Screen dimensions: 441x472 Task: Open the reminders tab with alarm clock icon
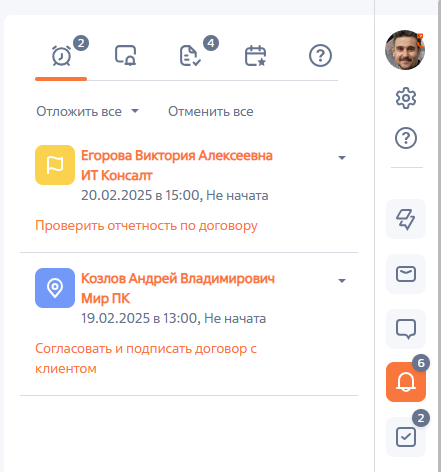[61, 55]
